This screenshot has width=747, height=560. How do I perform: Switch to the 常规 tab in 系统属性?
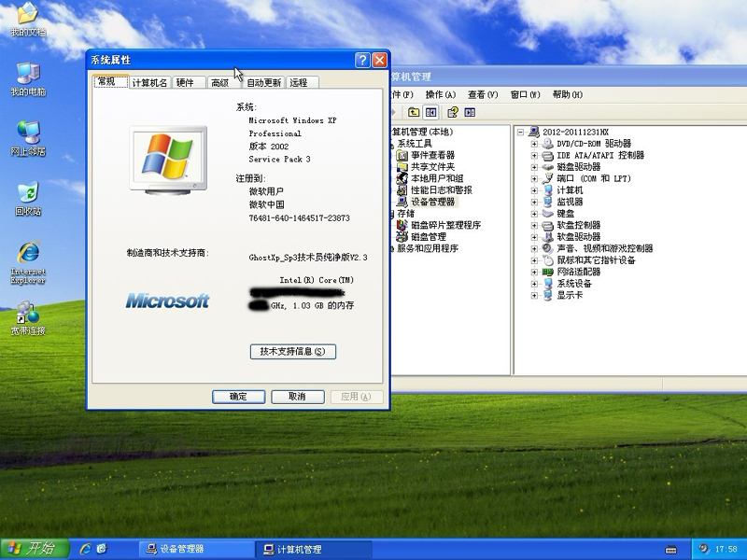(x=110, y=81)
